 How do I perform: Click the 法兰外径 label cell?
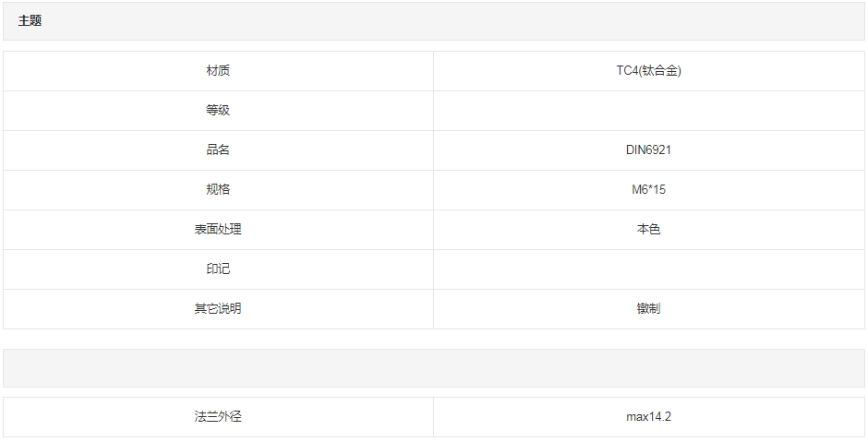218,417
